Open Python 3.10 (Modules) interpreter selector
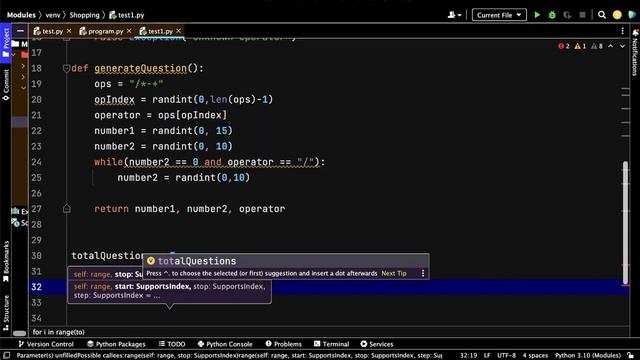 tap(588, 356)
